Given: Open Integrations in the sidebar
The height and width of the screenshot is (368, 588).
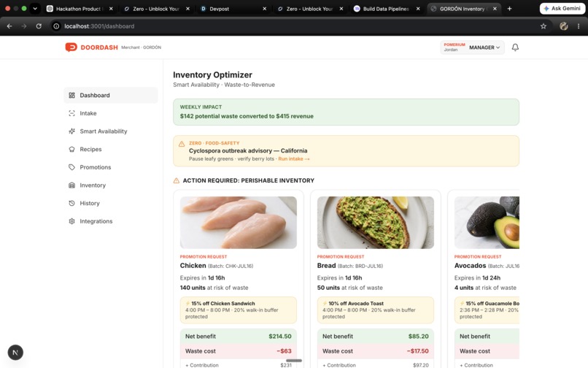Looking at the screenshot, I should tap(111, 221).
